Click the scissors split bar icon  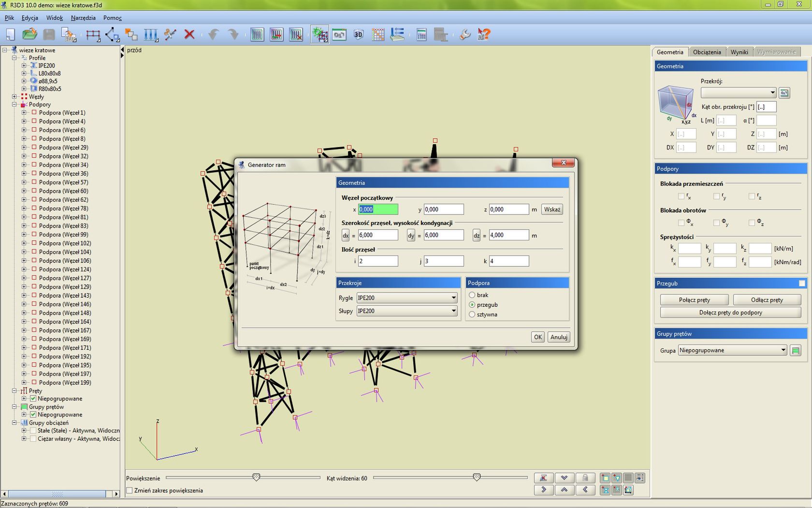point(170,34)
